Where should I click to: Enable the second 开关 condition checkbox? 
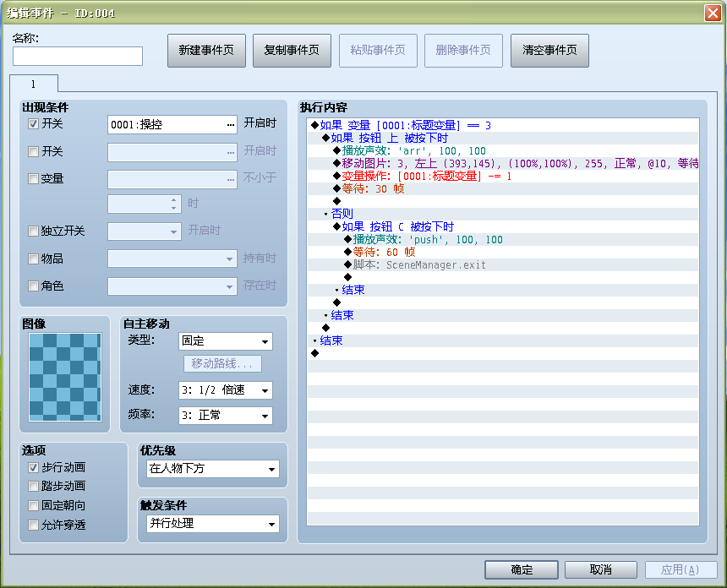pos(33,151)
